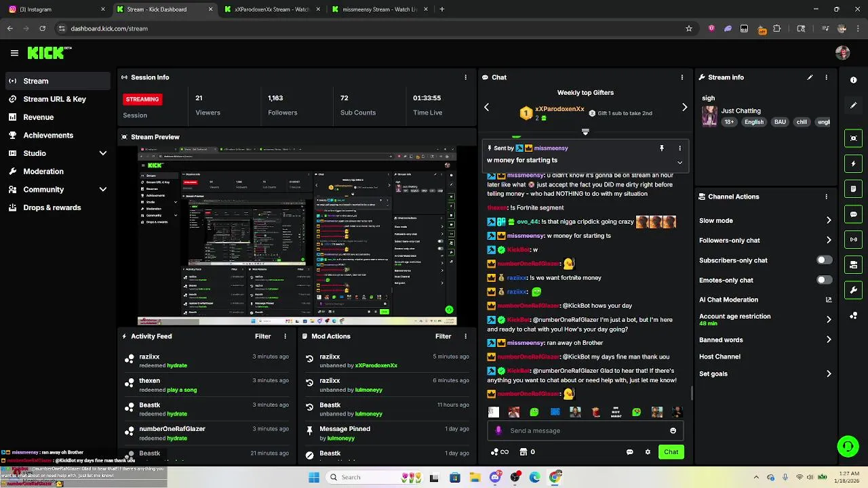Open the hamburger navigation menu
This screenshot has width=868, height=488.
[x=14, y=53]
